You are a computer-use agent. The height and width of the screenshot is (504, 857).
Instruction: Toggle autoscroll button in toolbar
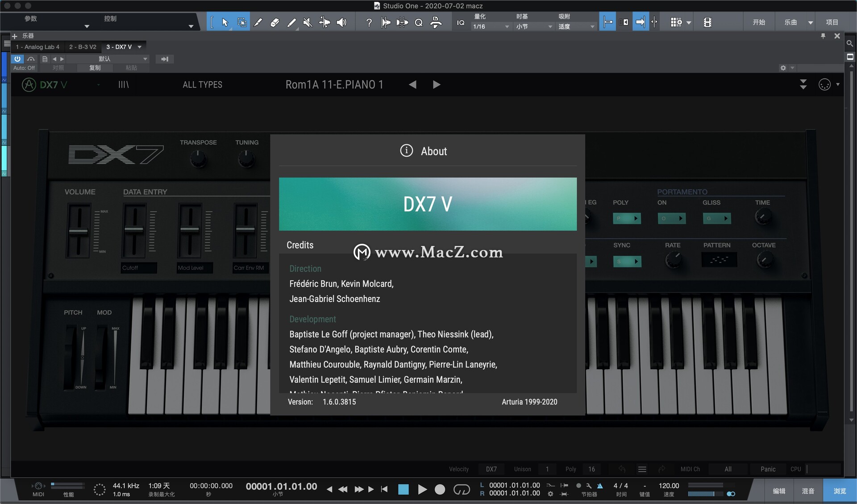(608, 22)
